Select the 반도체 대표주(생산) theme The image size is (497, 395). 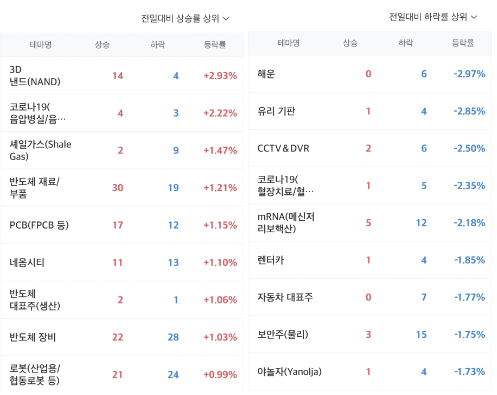(35, 300)
